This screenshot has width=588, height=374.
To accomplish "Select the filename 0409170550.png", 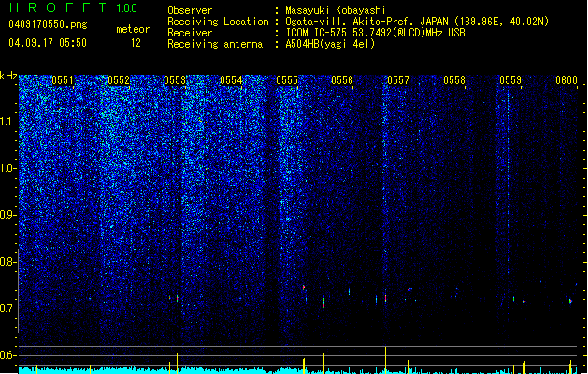I will coord(48,24).
